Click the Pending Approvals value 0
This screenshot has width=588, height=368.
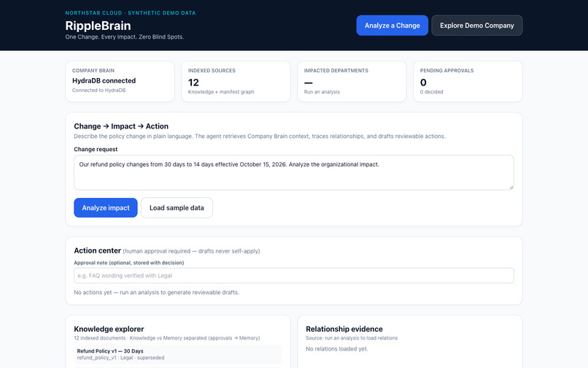[423, 83]
